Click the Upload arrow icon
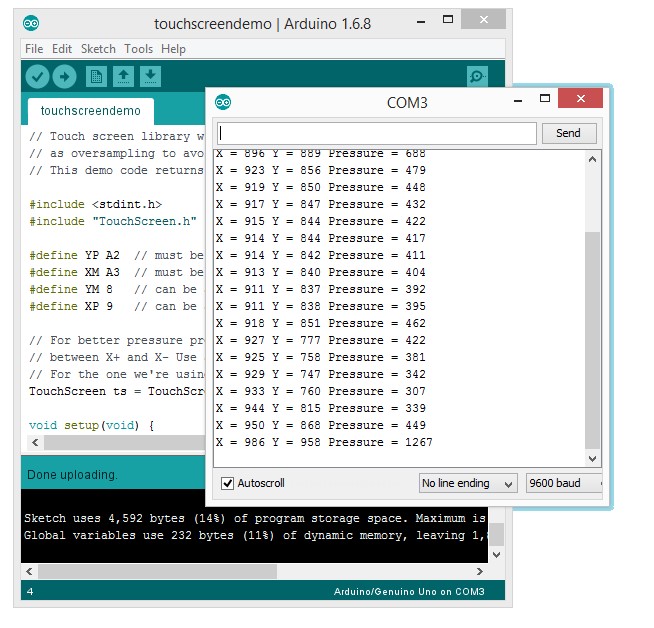The height and width of the screenshot is (628, 654). point(64,77)
